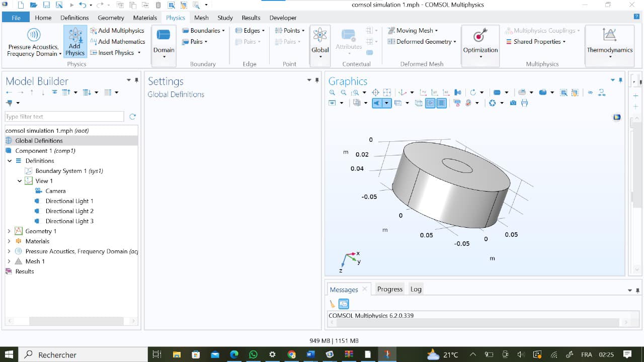This screenshot has width=644, height=362.
Task: Open the File menu
Action: click(16, 18)
